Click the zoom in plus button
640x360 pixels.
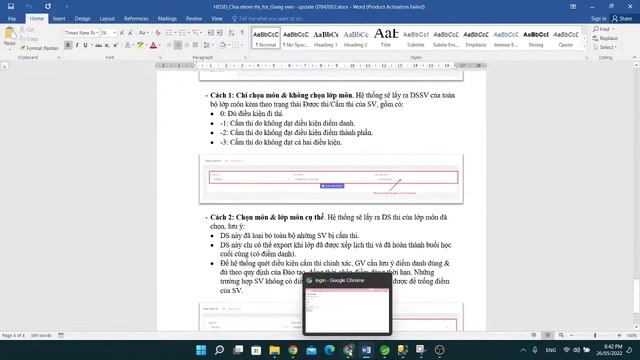pyautogui.click(x=619, y=335)
